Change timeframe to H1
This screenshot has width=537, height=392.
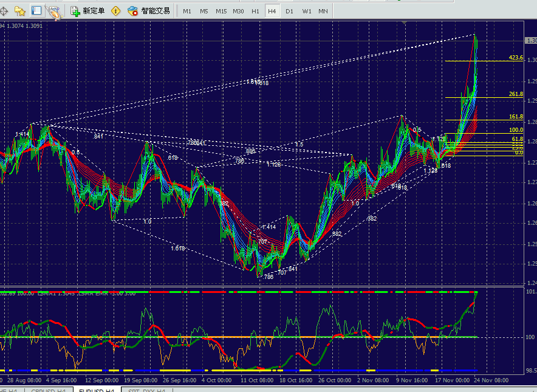(x=256, y=12)
